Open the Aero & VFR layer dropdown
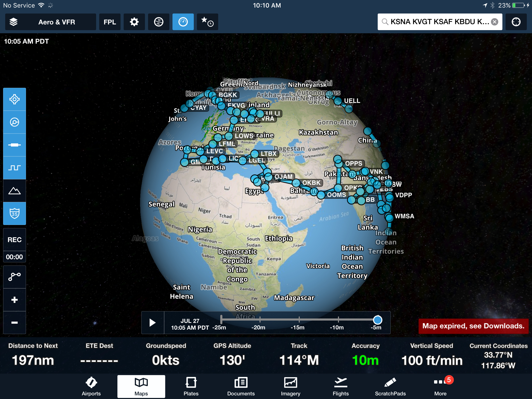 pos(51,22)
